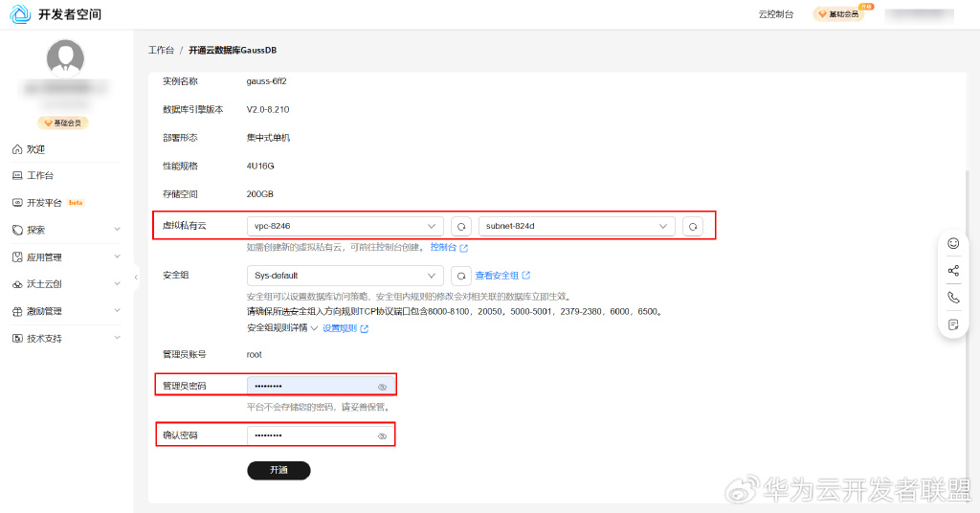Image resolution: width=980 pixels, height=513 pixels.
Task: Open the 工作台 sidebar item
Action: (65, 175)
